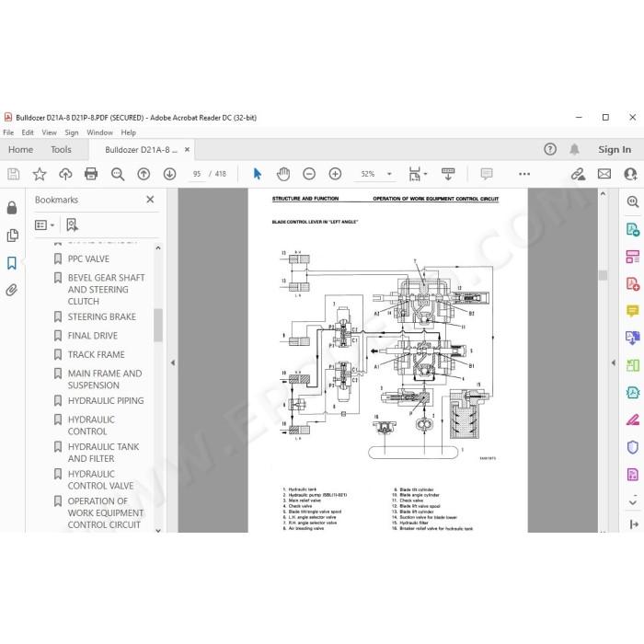Viewport: 644px width, 644px height.
Task: Open yellow Comment tool in right pane
Action: tap(633, 311)
